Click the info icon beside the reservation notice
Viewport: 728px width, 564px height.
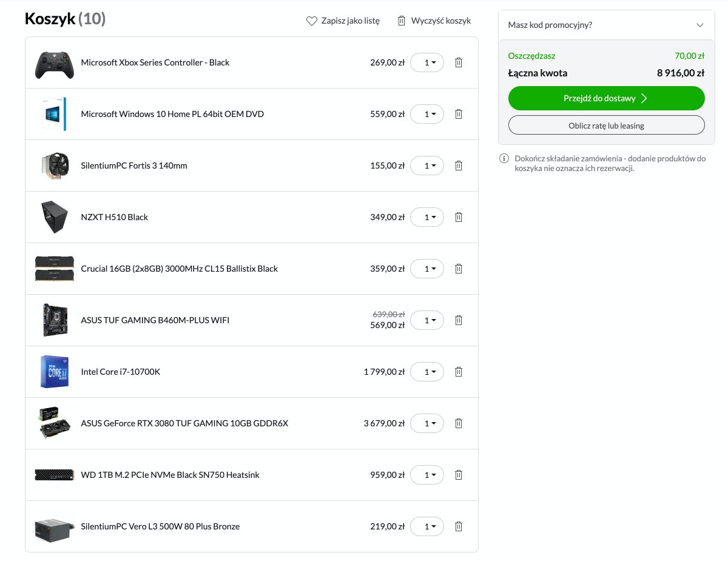pos(504,159)
